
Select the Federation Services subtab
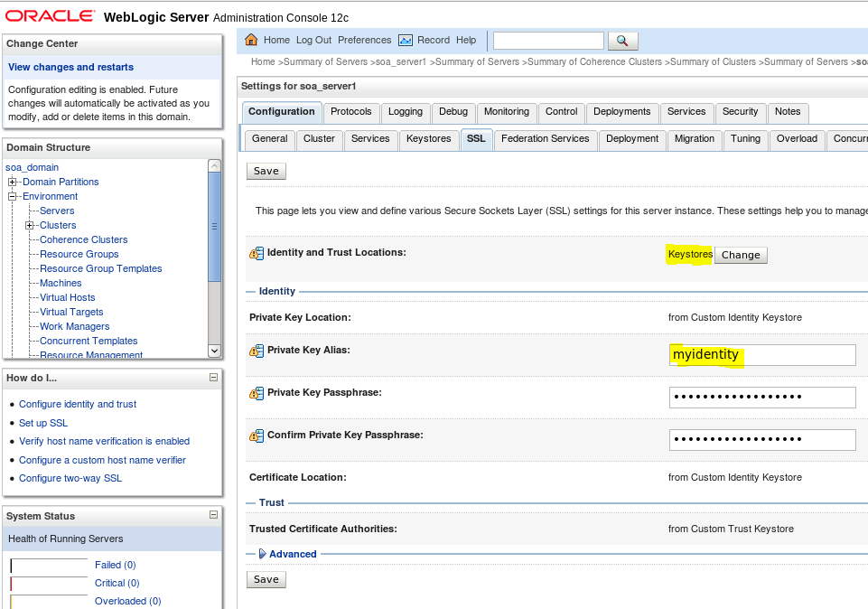click(x=546, y=139)
